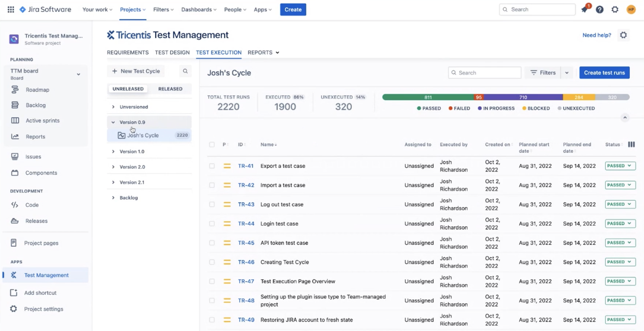644x331 pixels.
Task: Open the PASSED status dropdown for TR-43
Action: pos(620,204)
